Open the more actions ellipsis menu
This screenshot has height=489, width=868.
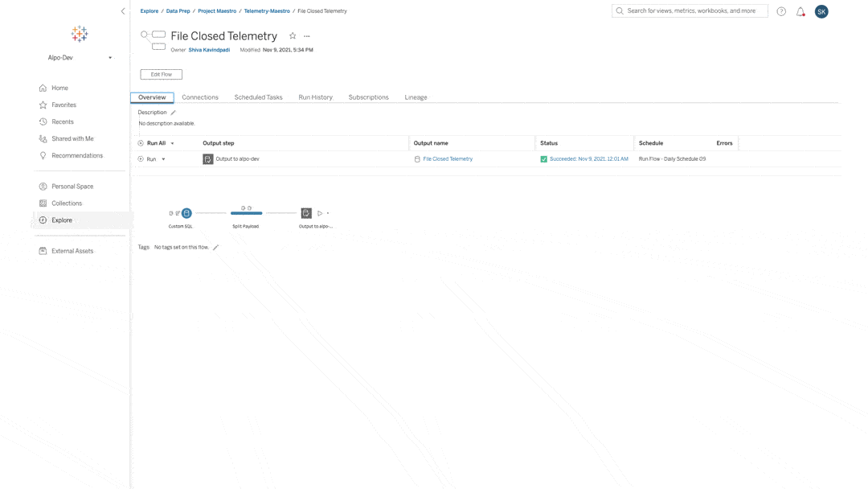(x=307, y=36)
